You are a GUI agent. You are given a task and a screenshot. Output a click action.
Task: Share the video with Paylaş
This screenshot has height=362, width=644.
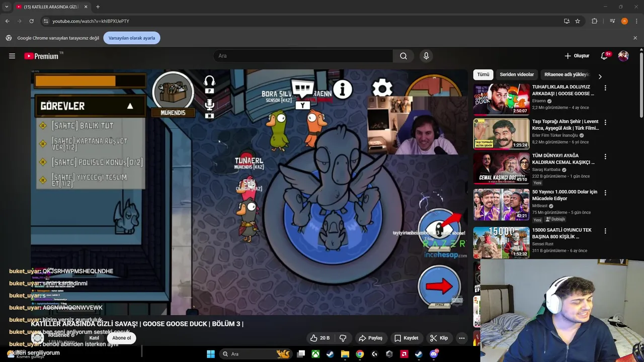pos(370,338)
